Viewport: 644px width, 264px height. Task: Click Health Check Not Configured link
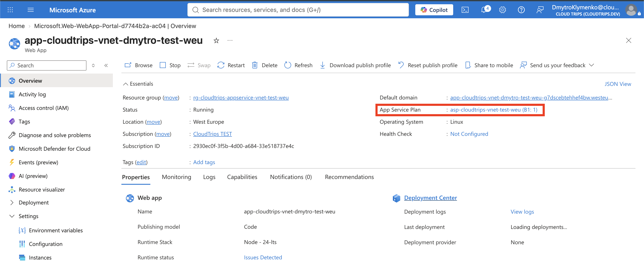tap(469, 134)
